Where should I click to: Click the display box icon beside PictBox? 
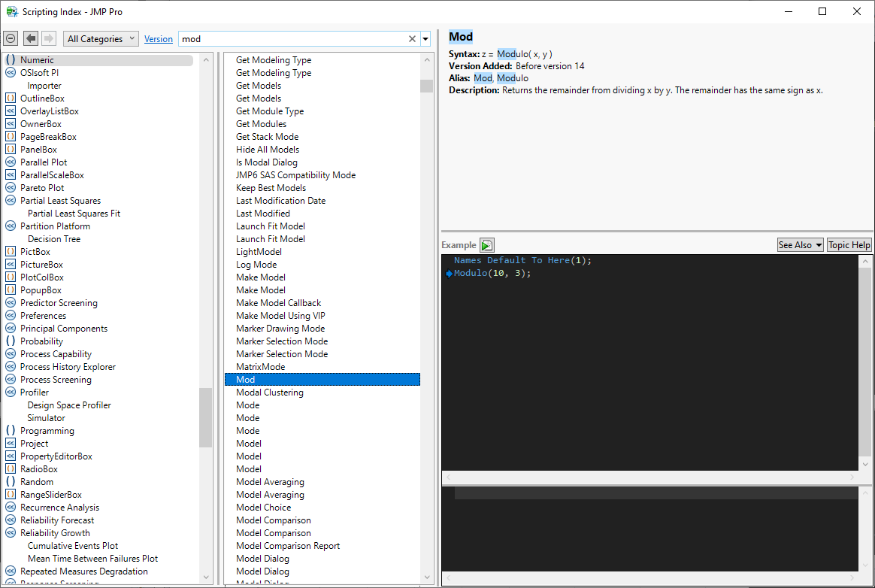pyautogui.click(x=11, y=251)
